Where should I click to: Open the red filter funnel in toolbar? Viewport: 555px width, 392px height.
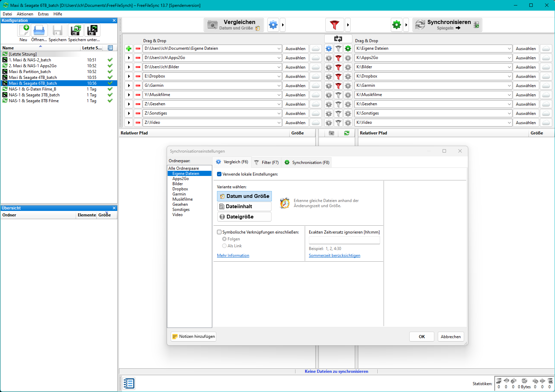tap(334, 25)
